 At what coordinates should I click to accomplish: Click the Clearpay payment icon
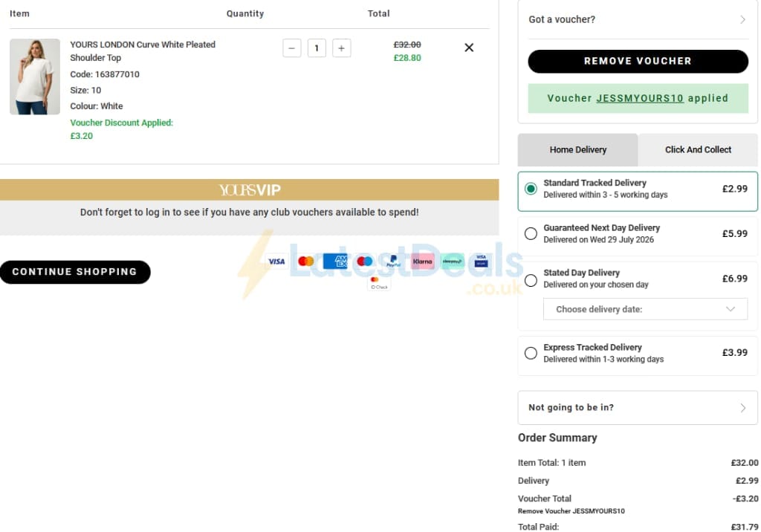click(452, 262)
